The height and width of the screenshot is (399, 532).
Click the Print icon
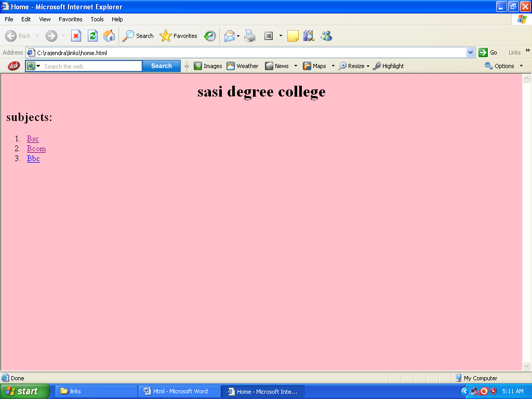(250, 35)
